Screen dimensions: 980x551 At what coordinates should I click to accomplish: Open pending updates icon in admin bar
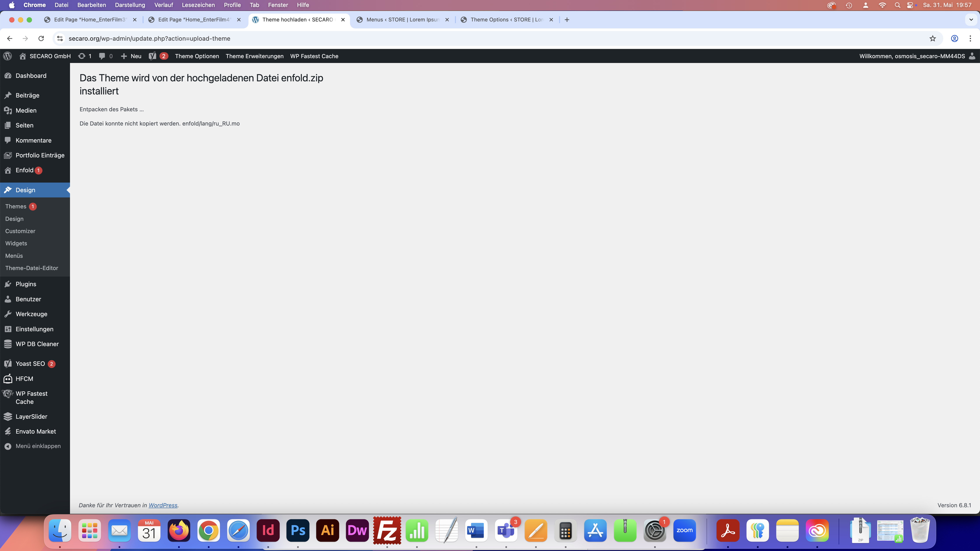point(85,56)
